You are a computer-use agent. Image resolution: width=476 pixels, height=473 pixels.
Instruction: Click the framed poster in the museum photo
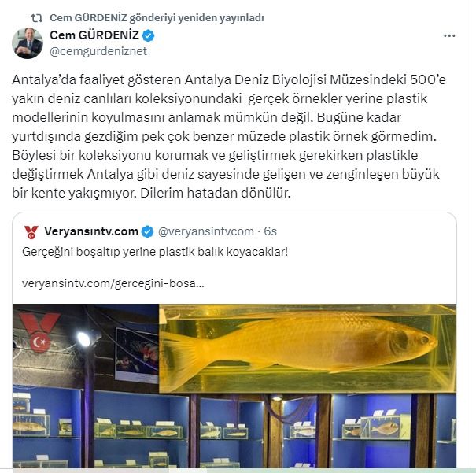pos(137,355)
